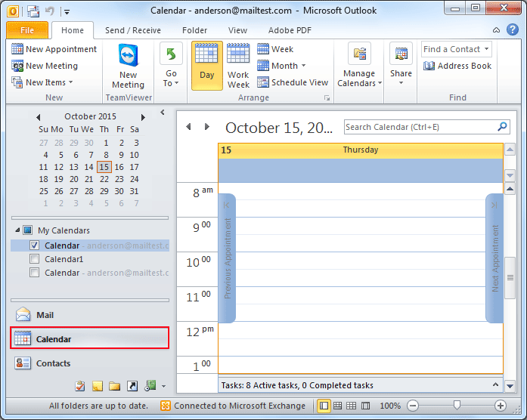Image resolution: width=527 pixels, height=420 pixels.
Task: Switch to Calendar and Tasks view in status bar
Action: pos(338,406)
